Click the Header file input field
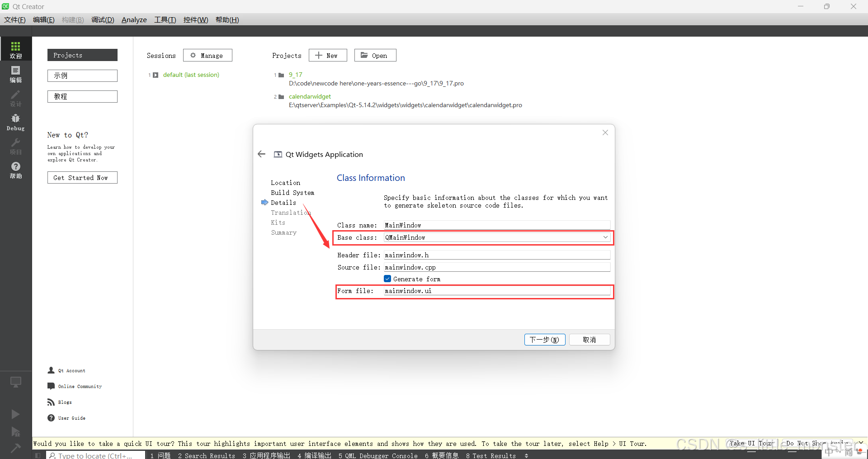 497,255
